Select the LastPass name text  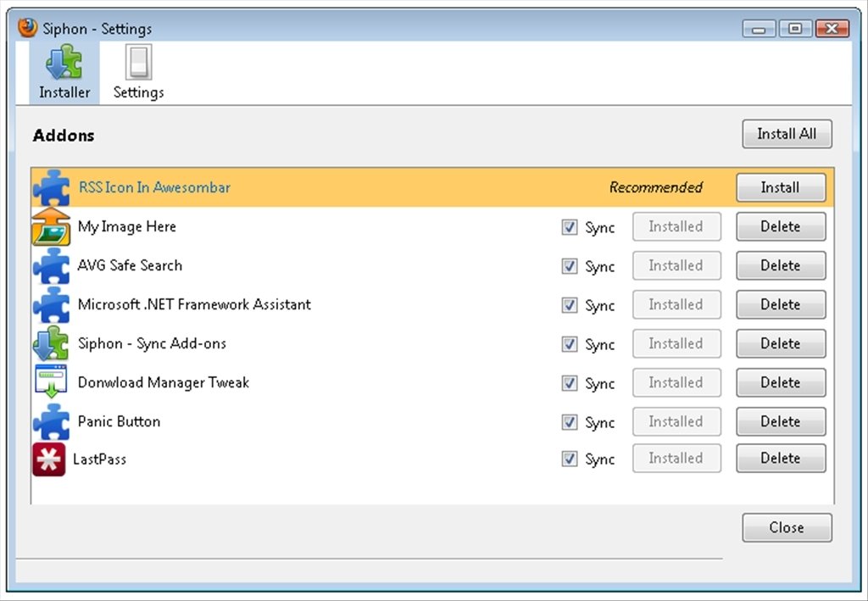(x=100, y=459)
